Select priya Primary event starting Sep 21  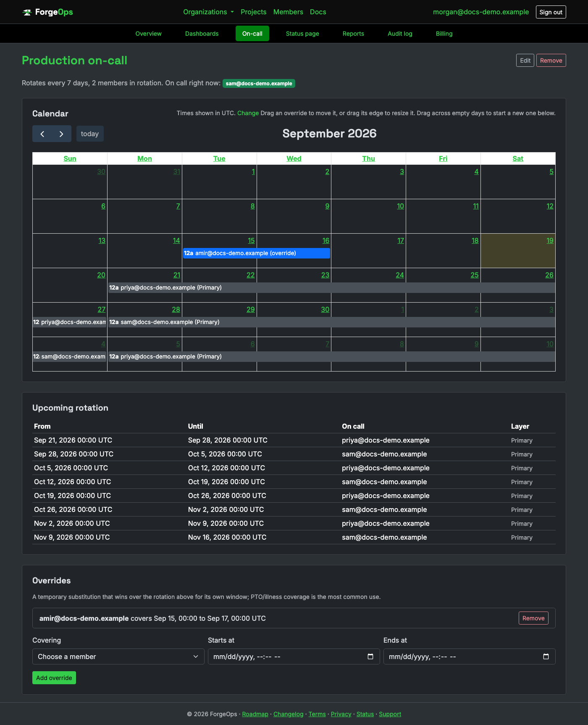pos(332,287)
